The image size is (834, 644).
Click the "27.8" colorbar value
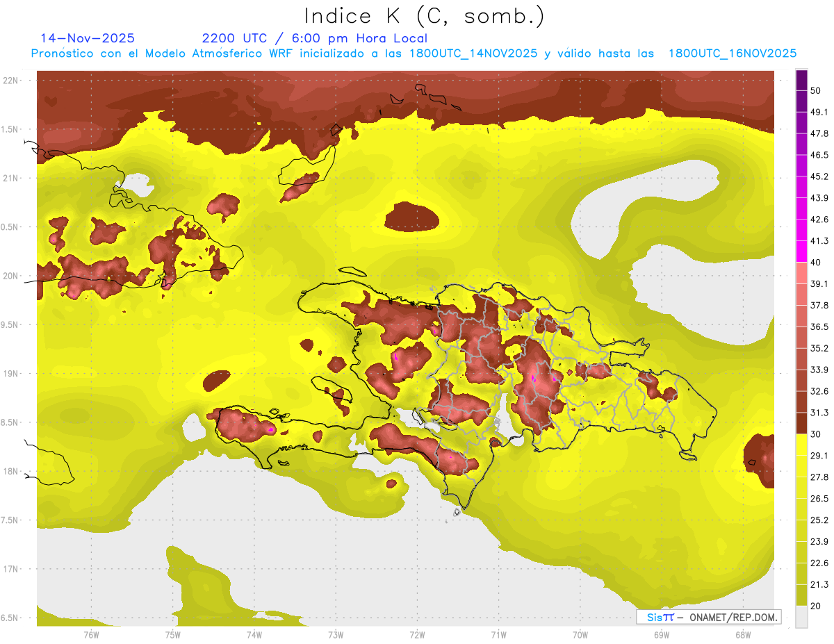[x=819, y=477]
